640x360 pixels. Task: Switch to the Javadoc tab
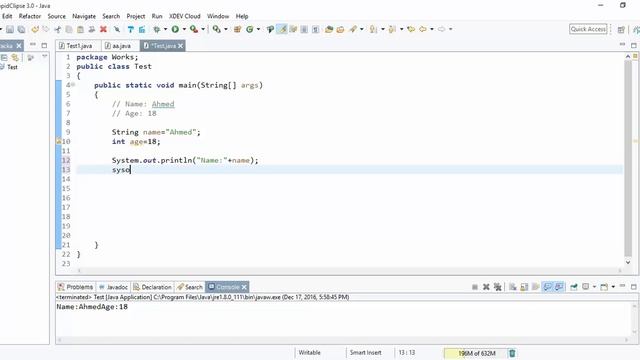113,287
